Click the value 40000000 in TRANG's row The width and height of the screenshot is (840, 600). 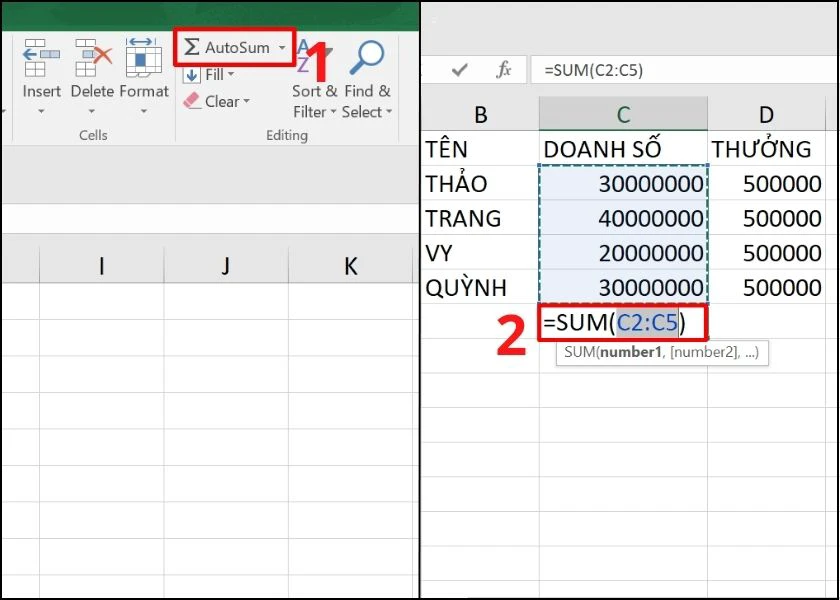(624, 218)
